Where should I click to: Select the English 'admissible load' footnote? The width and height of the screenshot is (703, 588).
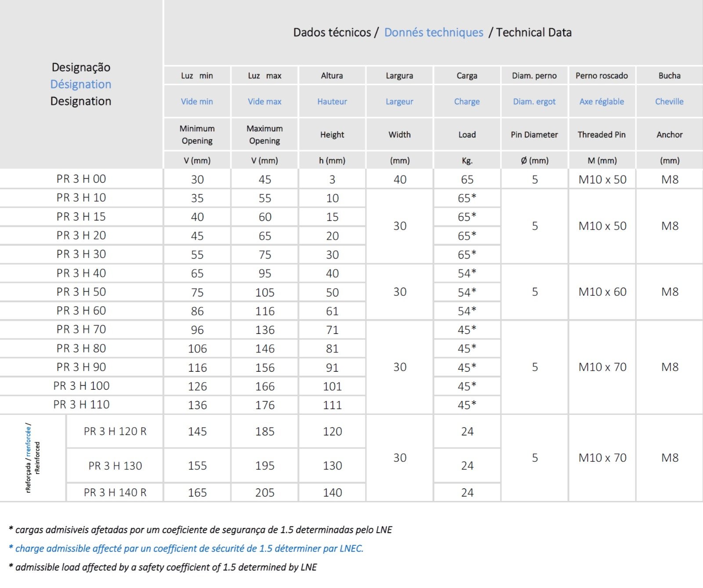pyautogui.click(x=163, y=567)
